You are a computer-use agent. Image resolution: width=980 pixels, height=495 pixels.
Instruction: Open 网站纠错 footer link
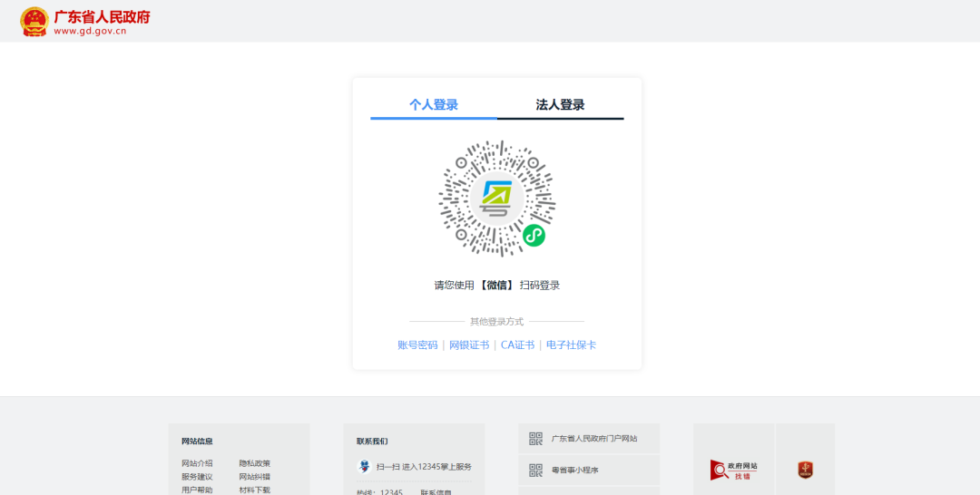(254, 477)
